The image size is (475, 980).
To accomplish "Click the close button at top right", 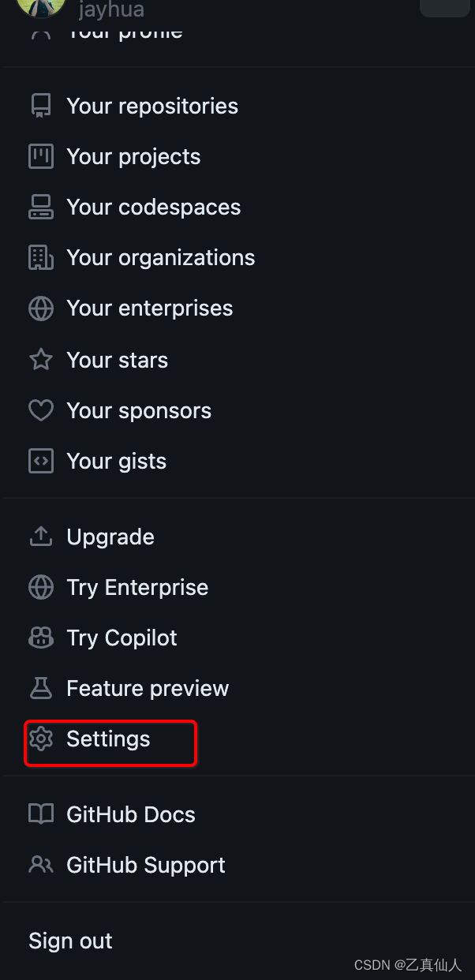I will coord(444,6).
